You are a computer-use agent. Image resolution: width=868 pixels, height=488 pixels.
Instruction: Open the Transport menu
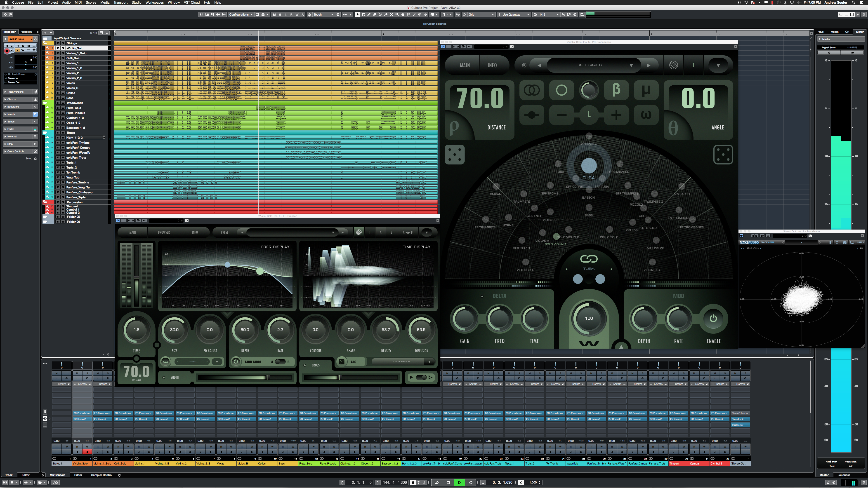[x=120, y=2]
